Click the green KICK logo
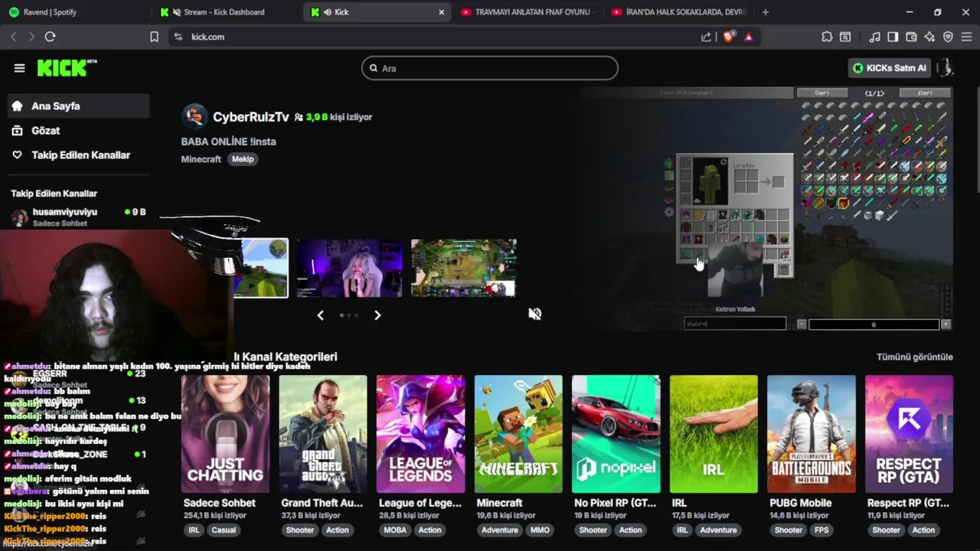This screenshot has width=980, height=551. [x=67, y=68]
